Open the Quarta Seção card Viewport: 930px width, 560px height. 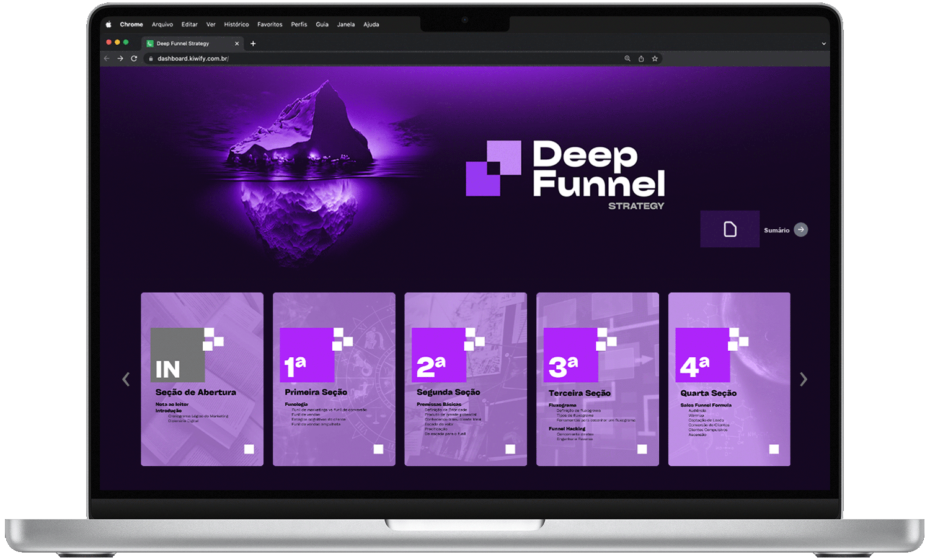tap(729, 379)
